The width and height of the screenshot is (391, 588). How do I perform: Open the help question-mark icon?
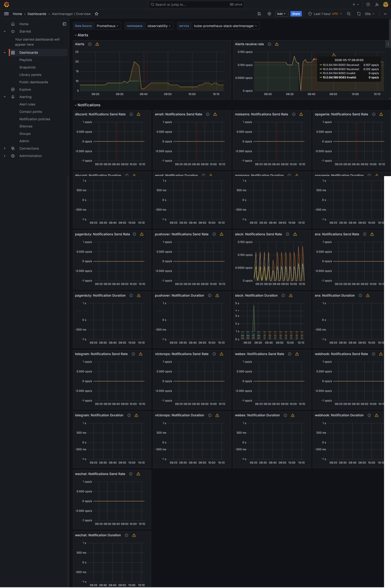click(368, 4)
